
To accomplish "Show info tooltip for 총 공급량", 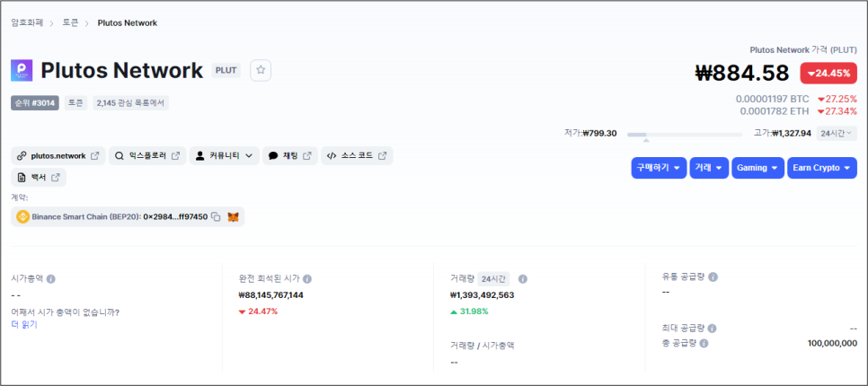I will [x=704, y=344].
